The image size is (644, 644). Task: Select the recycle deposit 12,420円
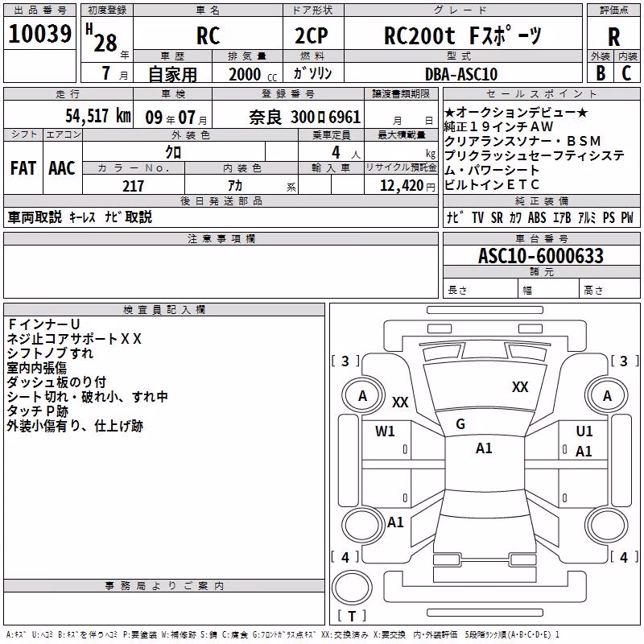click(407, 186)
